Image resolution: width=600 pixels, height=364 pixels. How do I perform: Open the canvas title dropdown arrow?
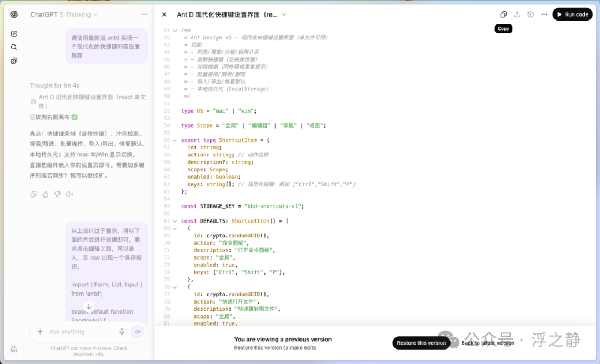click(284, 14)
